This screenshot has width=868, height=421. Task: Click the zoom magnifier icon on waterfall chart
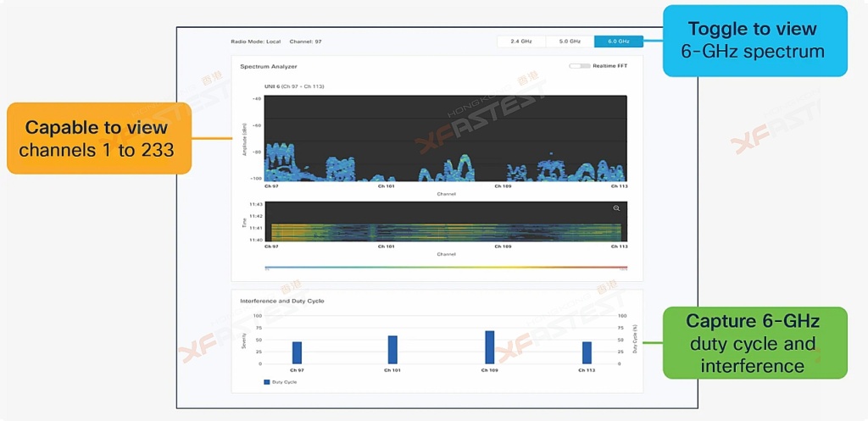tap(616, 208)
